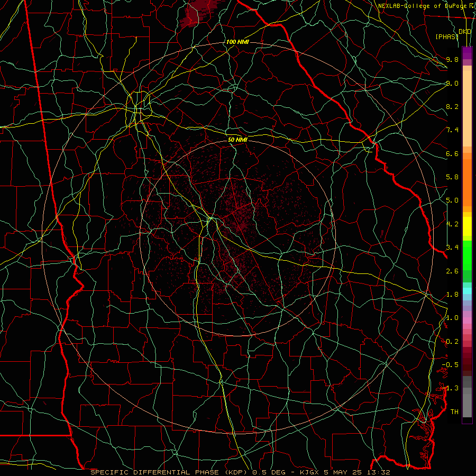
Task: Pick the purple swatch on the color bar
Action: point(467,53)
